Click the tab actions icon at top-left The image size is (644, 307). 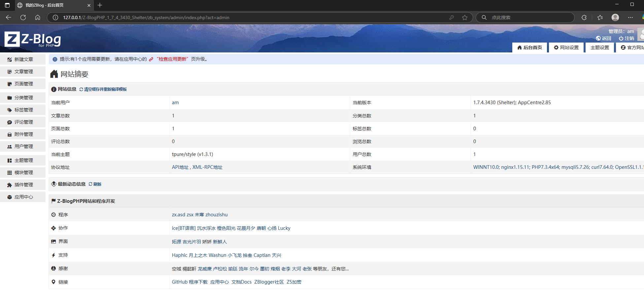point(7,5)
